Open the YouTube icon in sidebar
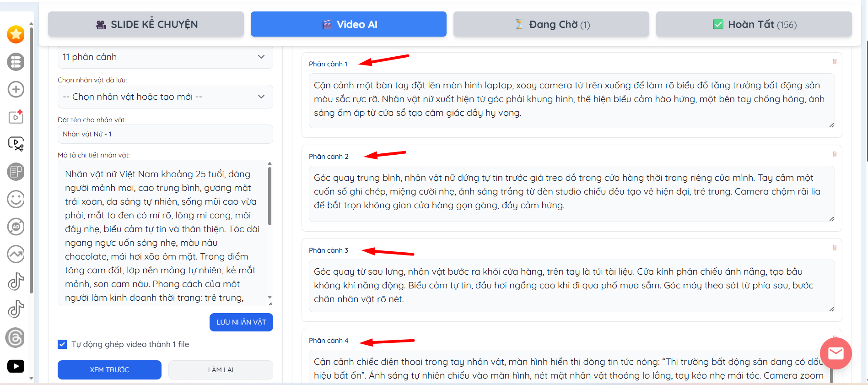 [16, 366]
